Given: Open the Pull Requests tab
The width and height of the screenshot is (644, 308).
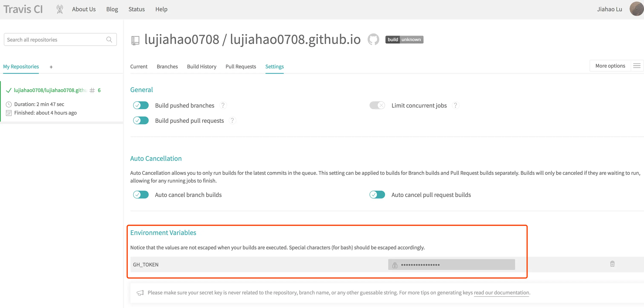Looking at the screenshot, I should (240, 67).
